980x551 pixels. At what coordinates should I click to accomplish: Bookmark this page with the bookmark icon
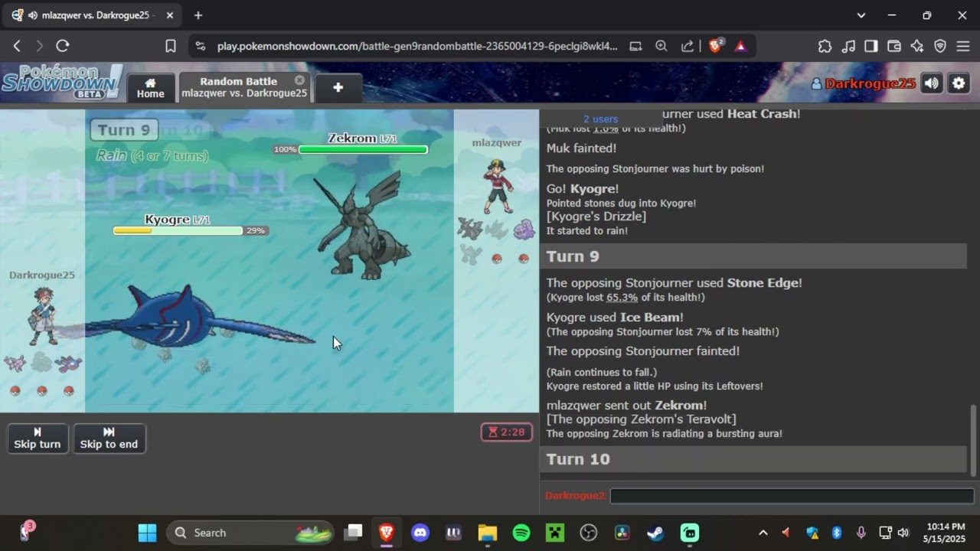tap(171, 46)
